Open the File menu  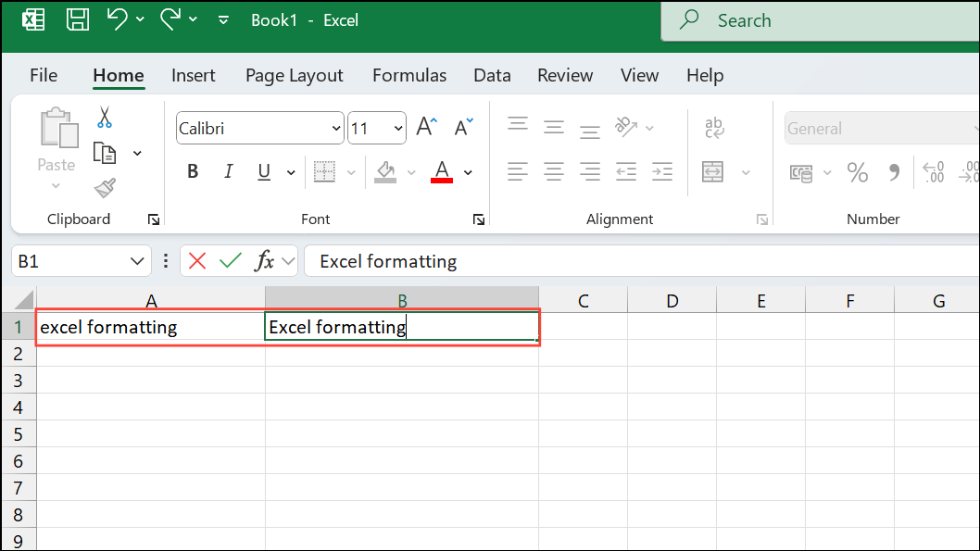[44, 76]
